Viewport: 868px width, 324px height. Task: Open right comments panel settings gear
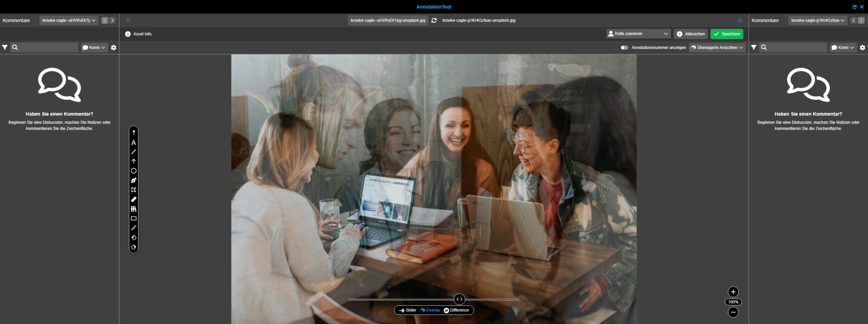tap(863, 48)
